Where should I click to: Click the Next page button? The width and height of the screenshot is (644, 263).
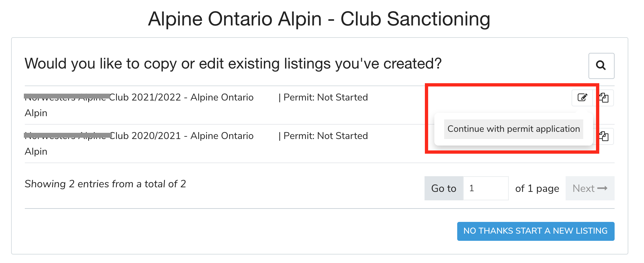pyautogui.click(x=590, y=188)
